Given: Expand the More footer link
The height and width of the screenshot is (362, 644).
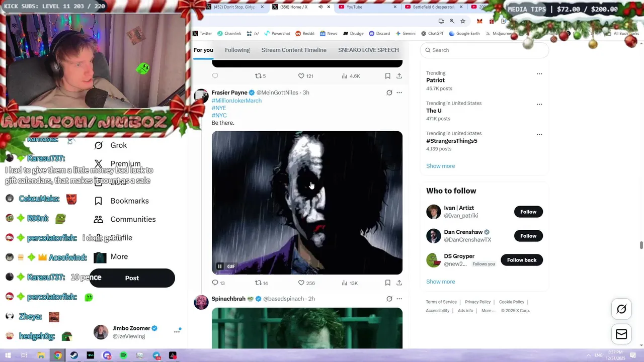Looking at the screenshot, I should (488, 311).
